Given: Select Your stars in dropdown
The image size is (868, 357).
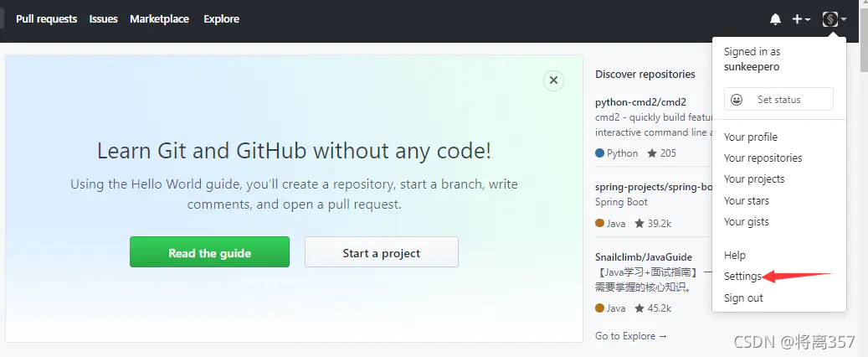Looking at the screenshot, I should click(747, 200).
